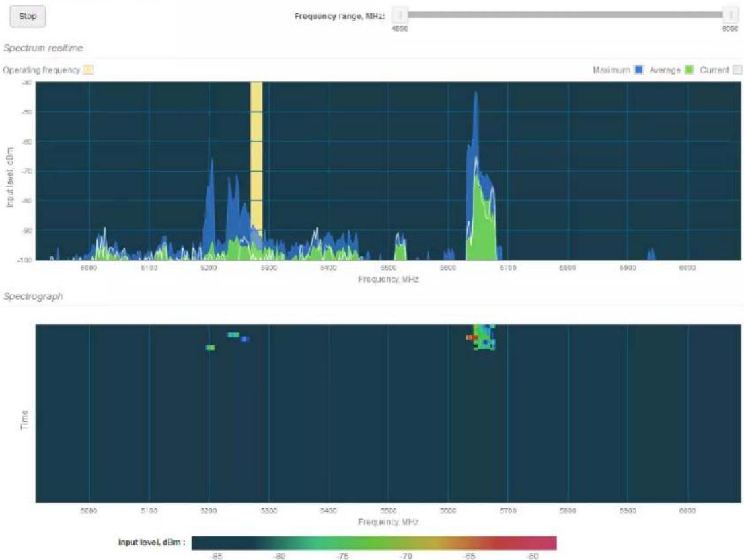
Task: Toggle the Current legend swatch
Action: click(737, 70)
